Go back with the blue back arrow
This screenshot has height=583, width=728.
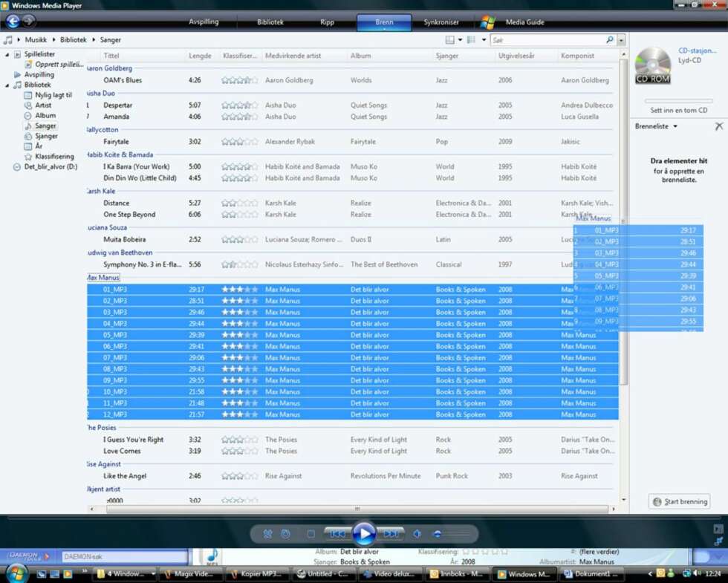[13, 21]
